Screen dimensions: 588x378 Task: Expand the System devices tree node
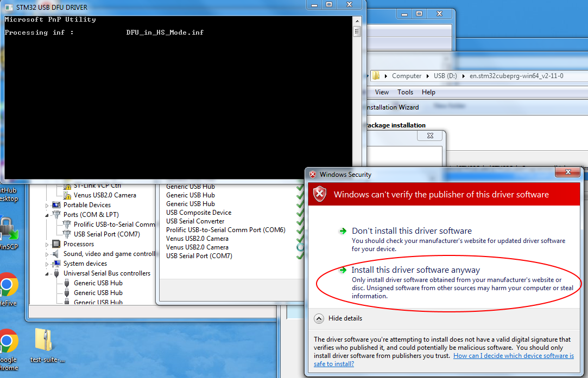point(47,264)
